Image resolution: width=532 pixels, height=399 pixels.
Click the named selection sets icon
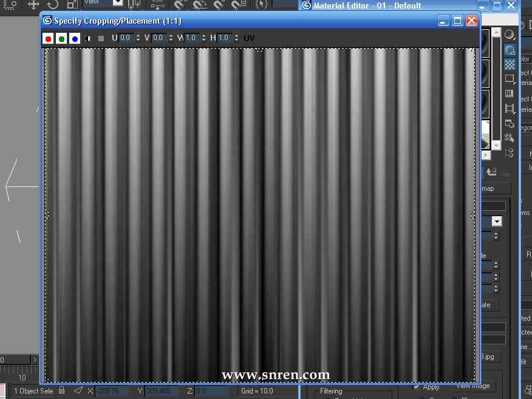(x=262, y=4)
